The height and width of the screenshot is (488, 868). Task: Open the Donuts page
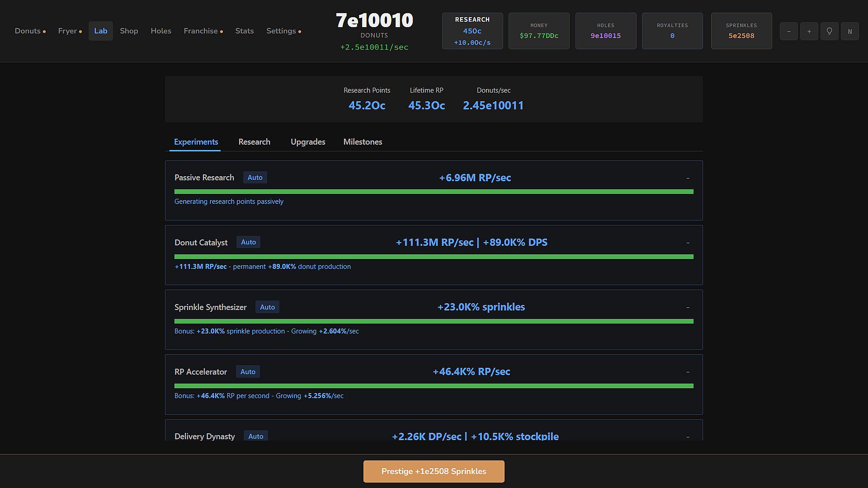[30, 31]
